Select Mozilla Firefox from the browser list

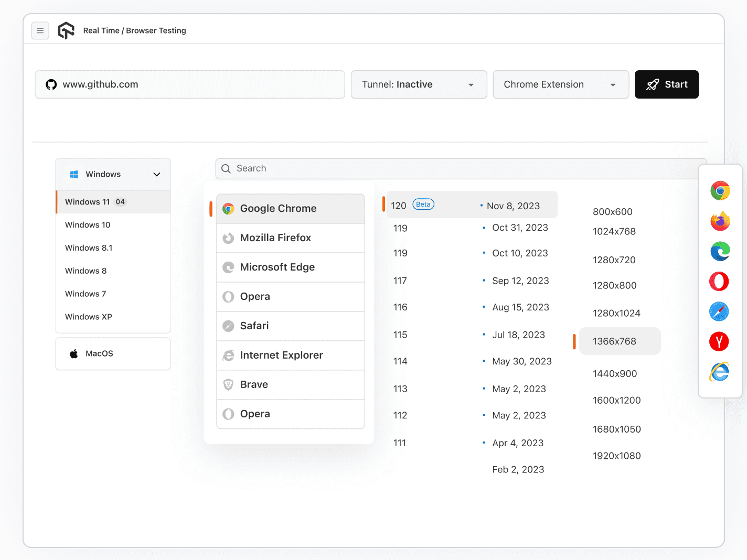click(275, 238)
